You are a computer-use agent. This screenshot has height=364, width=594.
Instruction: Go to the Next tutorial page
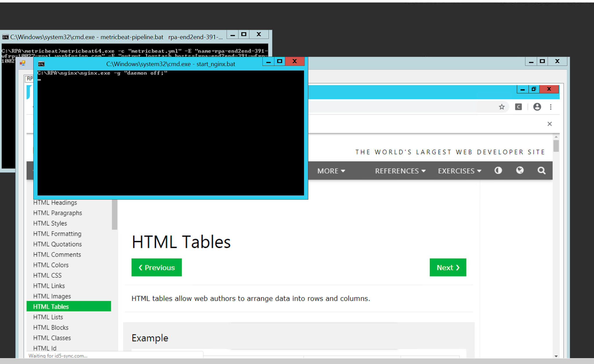(448, 267)
